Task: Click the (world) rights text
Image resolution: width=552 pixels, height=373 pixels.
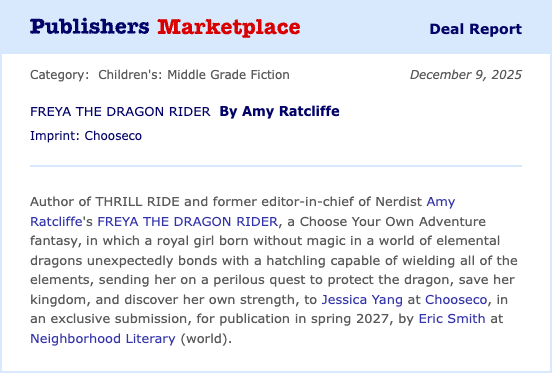Action: [204, 339]
